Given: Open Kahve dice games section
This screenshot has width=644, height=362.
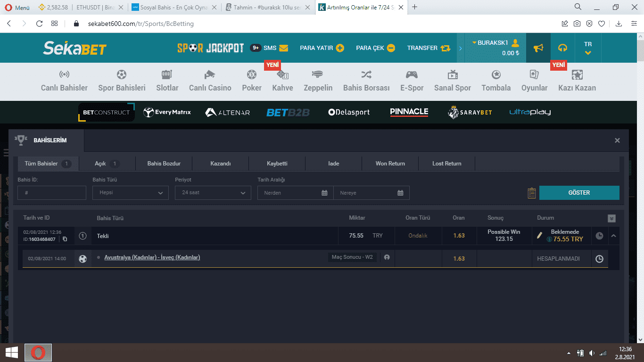Looking at the screenshot, I should click(282, 81).
